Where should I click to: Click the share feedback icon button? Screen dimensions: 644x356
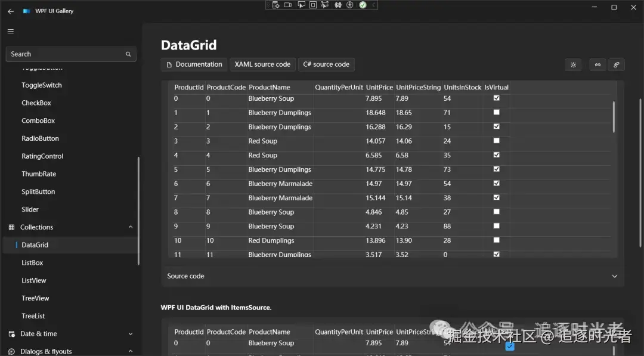point(617,65)
